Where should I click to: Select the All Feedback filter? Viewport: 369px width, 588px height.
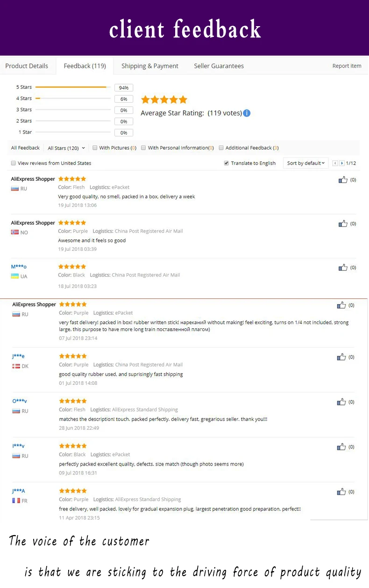(25, 148)
